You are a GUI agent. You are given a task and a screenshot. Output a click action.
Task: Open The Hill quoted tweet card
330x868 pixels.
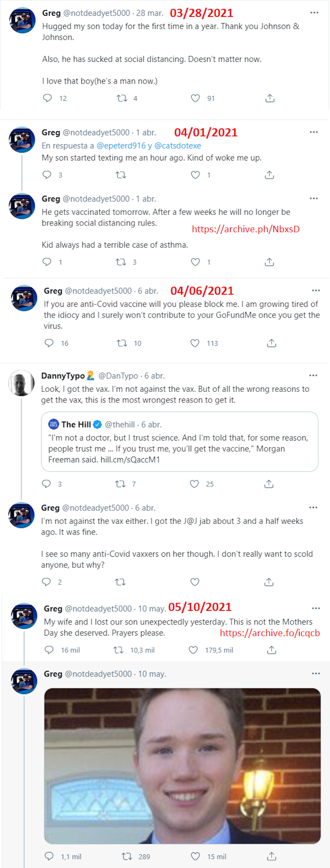180,441
